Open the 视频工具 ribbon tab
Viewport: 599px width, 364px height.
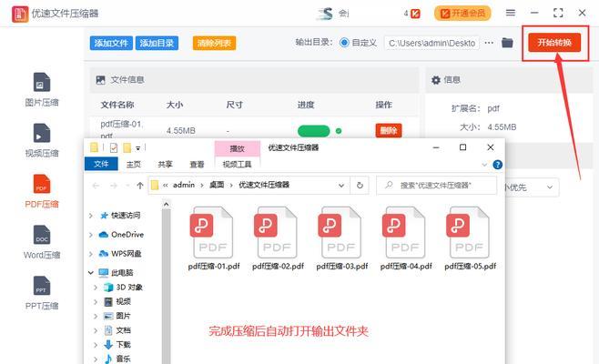pyautogui.click(x=238, y=164)
